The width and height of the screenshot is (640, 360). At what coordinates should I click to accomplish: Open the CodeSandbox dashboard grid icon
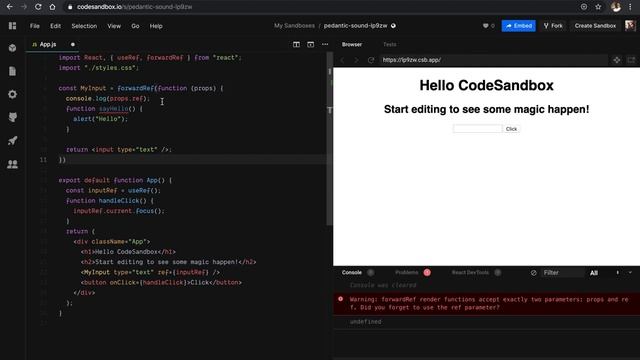coord(13,26)
